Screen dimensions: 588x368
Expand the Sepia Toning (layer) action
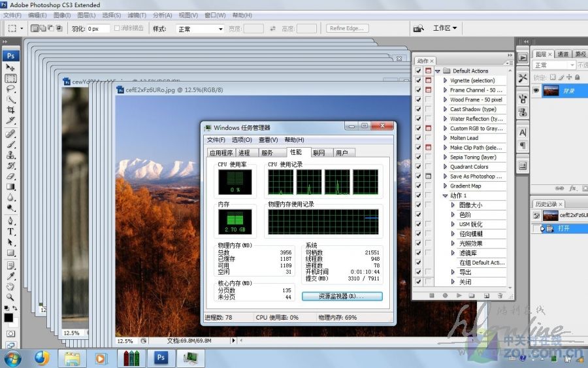(445, 157)
